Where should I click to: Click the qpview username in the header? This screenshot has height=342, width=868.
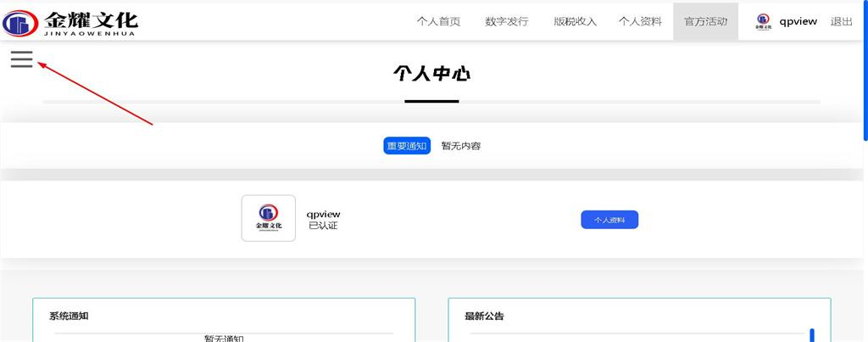tap(798, 21)
